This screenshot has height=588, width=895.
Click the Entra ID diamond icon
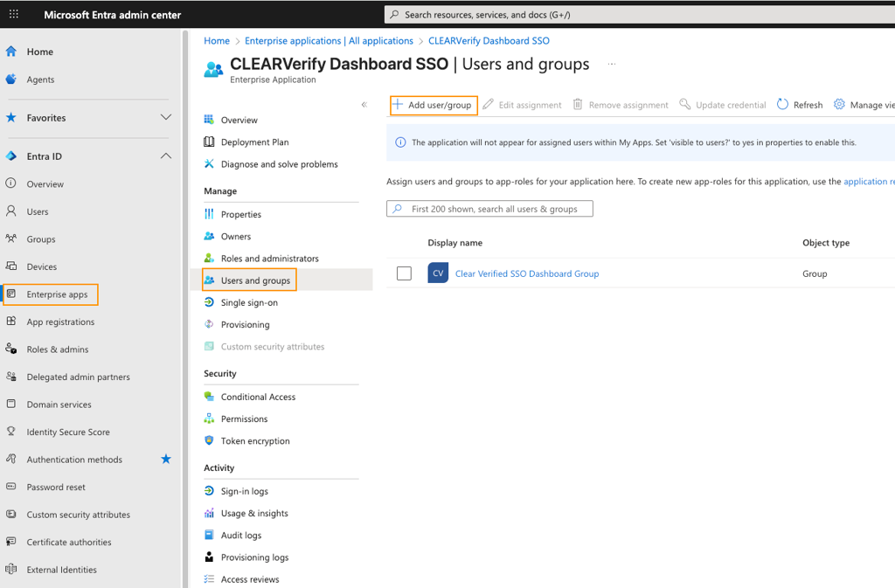[10, 156]
